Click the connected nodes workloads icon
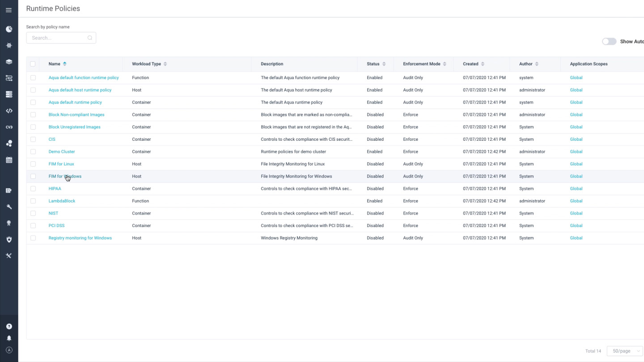 [x=9, y=78]
